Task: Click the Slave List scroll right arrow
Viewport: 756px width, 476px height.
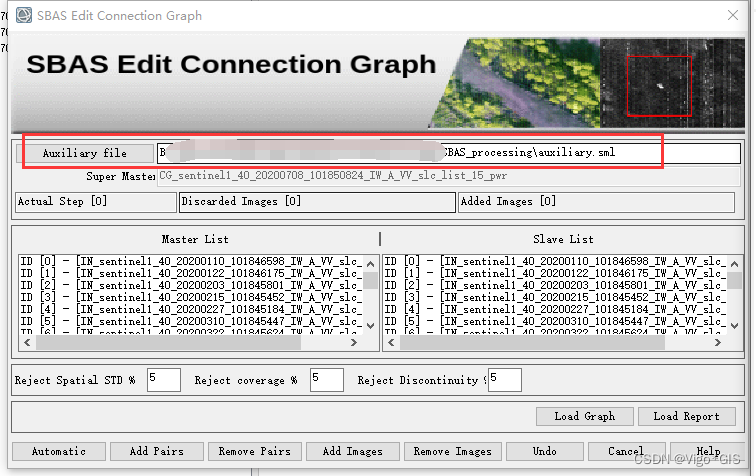Action: [718, 342]
